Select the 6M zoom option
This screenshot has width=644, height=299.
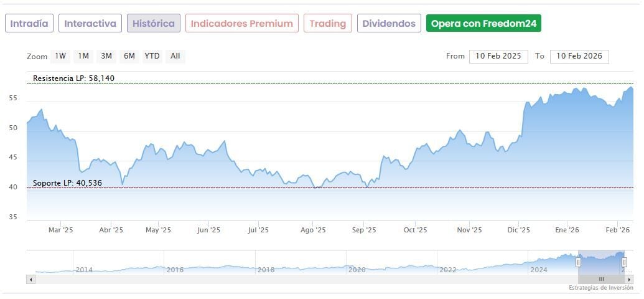pyautogui.click(x=129, y=56)
